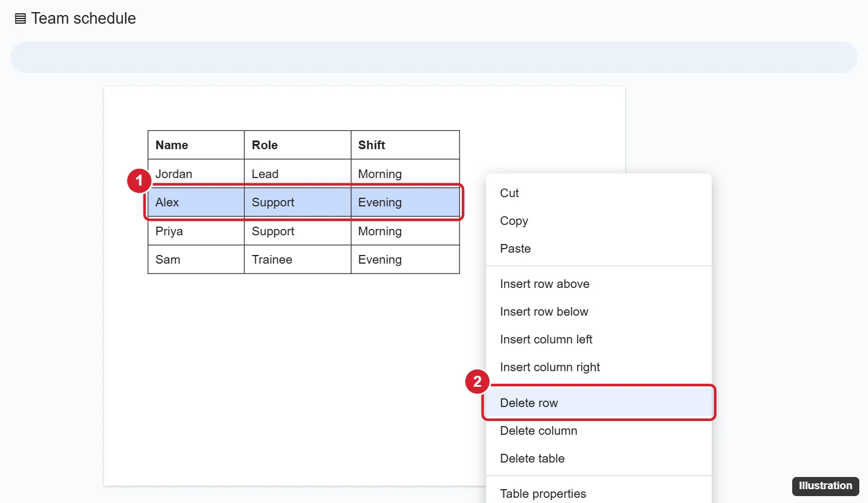Click the Trainee cell
The image size is (868, 503).
pos(297,260)
